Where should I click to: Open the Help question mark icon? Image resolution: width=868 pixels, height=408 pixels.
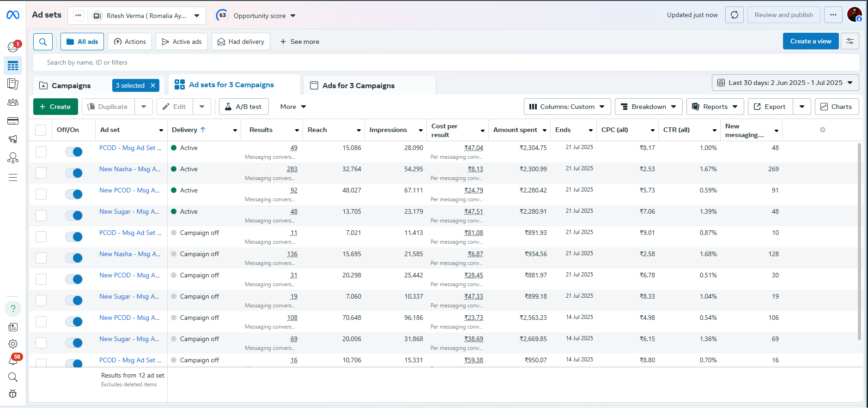13,308
